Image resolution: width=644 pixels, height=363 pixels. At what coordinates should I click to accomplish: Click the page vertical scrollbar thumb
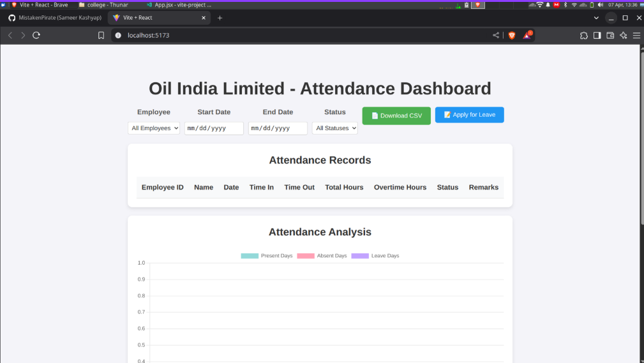click(642, 138)
